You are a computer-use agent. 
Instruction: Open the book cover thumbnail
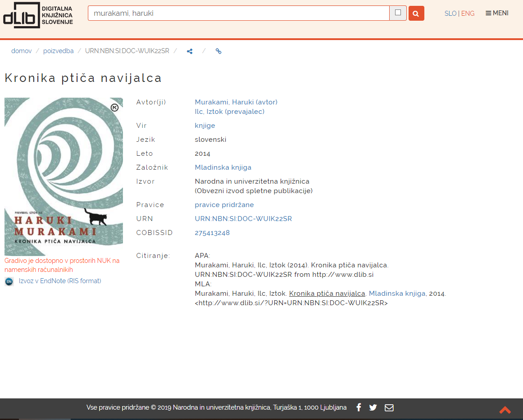pos(64,176)
